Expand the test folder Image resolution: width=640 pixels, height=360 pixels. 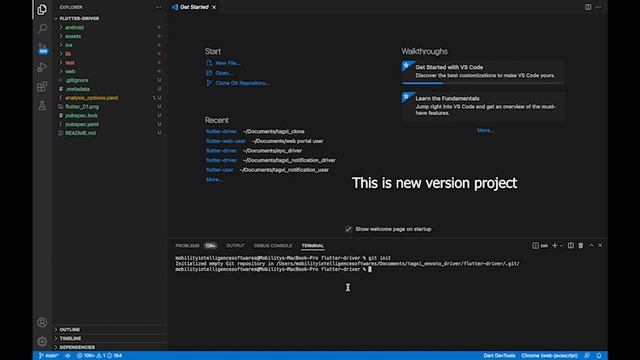click(x=60, y=62)
